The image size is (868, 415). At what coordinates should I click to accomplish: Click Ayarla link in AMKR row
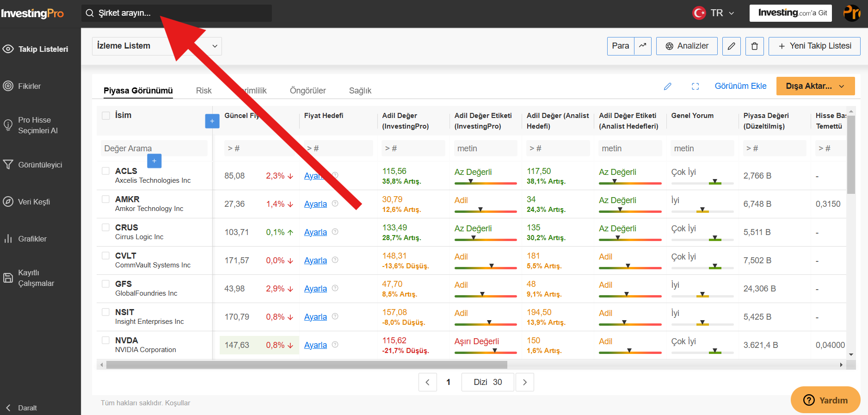[x=315, y=204]
